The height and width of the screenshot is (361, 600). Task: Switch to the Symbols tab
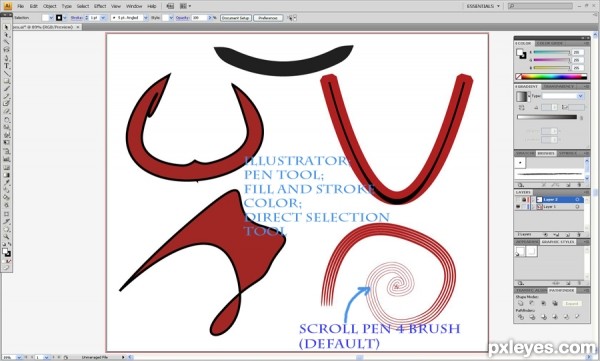click(x=568, y=153)
